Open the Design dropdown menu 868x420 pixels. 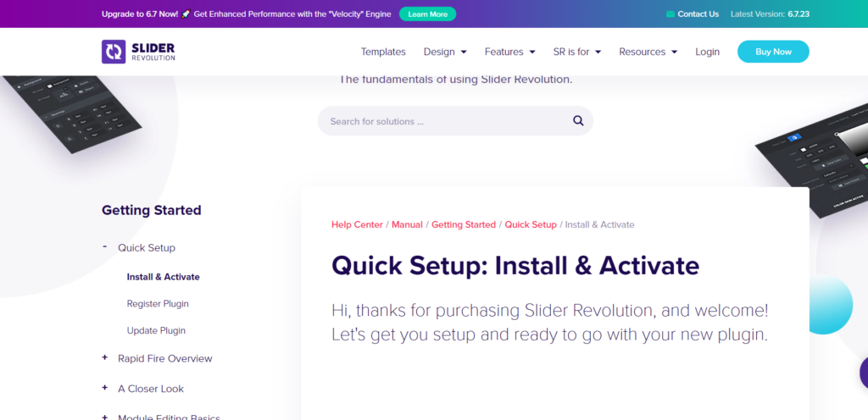445,52
